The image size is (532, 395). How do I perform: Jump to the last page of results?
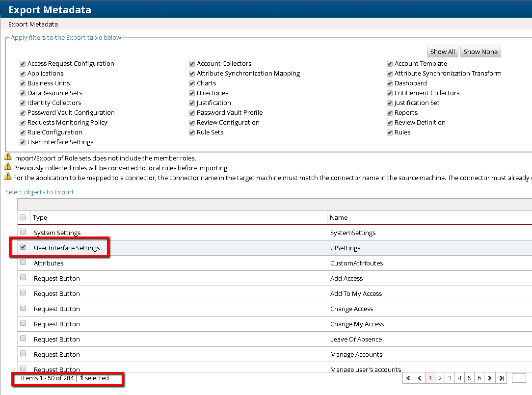501,378
